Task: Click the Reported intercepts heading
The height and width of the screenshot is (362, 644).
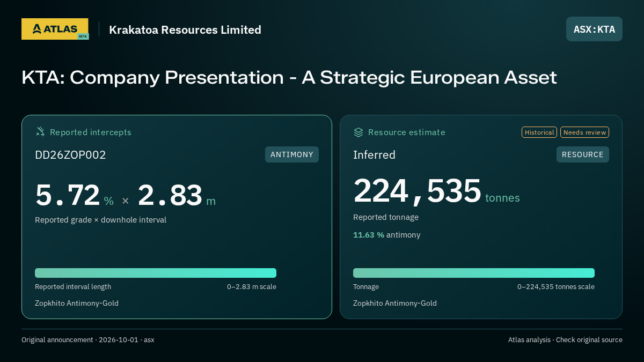Action: (91, 132)
